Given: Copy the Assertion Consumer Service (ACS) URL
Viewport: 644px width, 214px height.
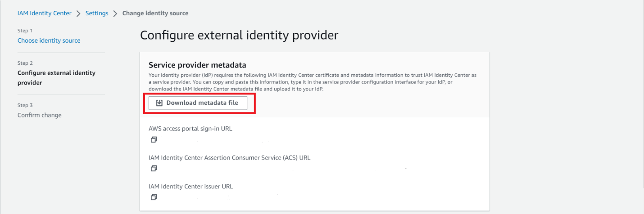Looking at the screenshot, I should (x=154, y=169).
